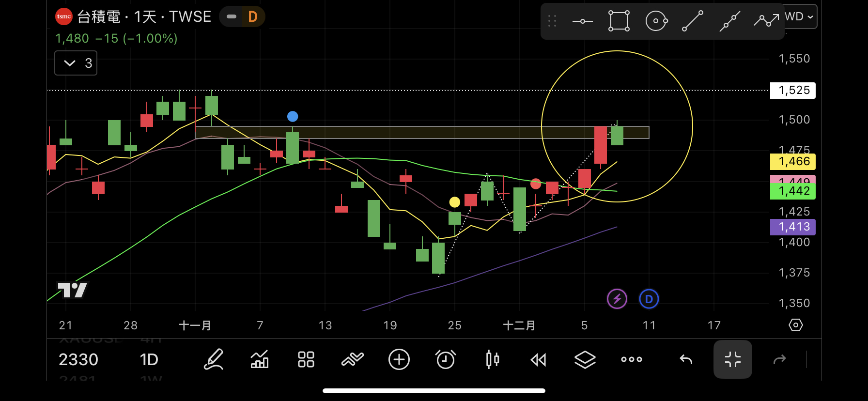Click the 25 date axis label

(x=455, y=325)
